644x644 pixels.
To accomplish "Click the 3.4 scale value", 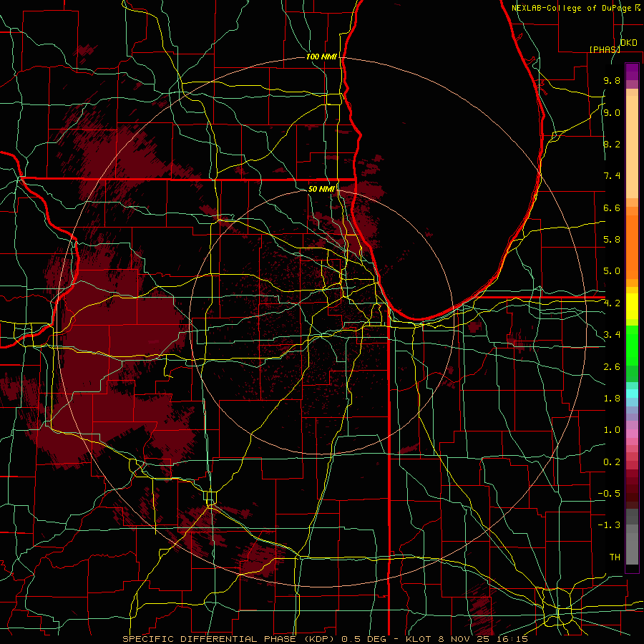I will pyautogui.click(x=612, y=335).
